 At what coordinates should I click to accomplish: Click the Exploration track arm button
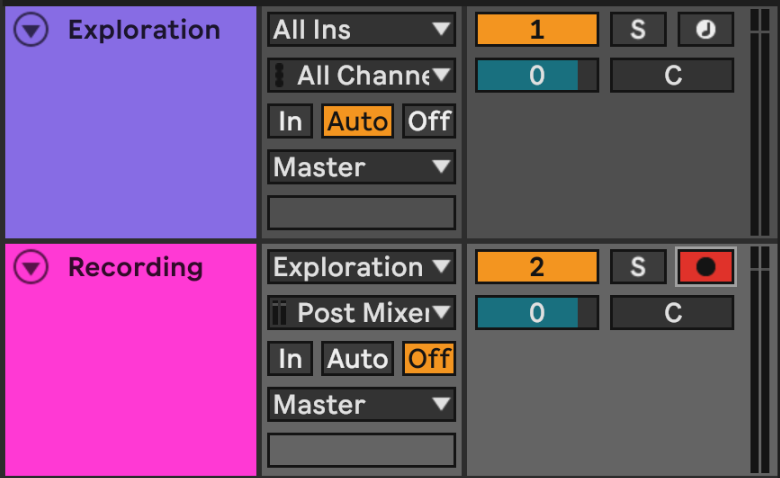pos(706,30)
